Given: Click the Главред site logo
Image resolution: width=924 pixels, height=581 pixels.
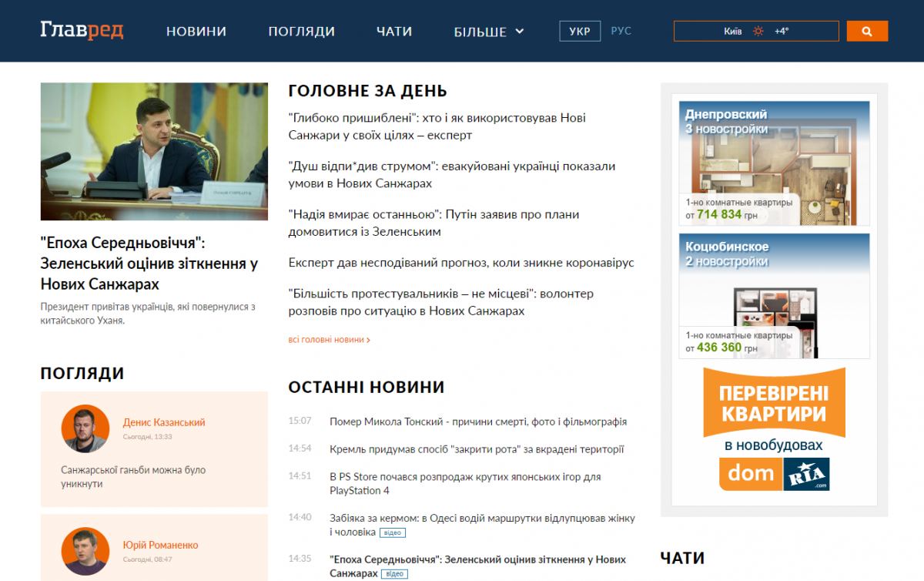Looking at the screenshot, I should 82,31.
